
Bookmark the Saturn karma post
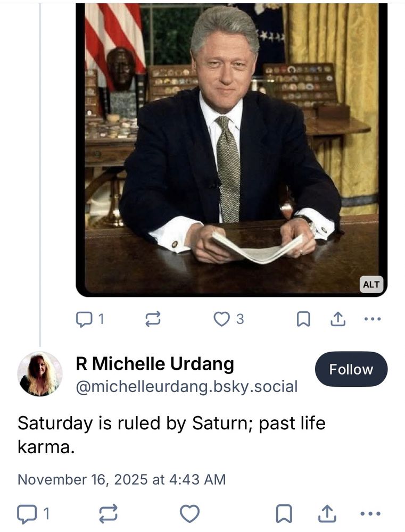[285, 514]
